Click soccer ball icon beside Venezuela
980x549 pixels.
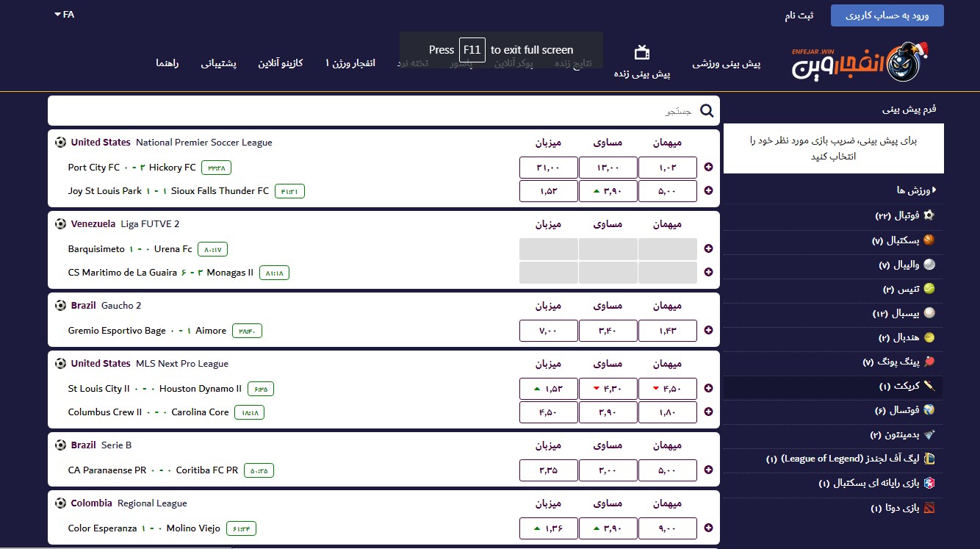coord(60,223)
